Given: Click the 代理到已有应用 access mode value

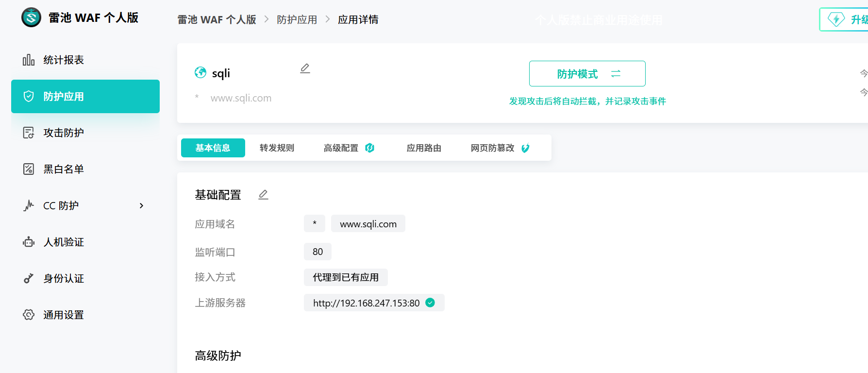Looking at the screenshot, I should [346, 277].
